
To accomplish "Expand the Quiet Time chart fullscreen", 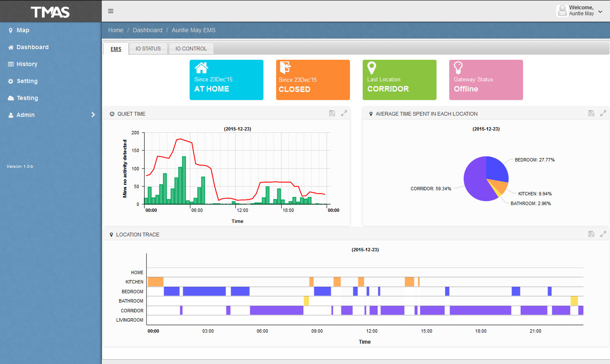I will tap(344, 113).
